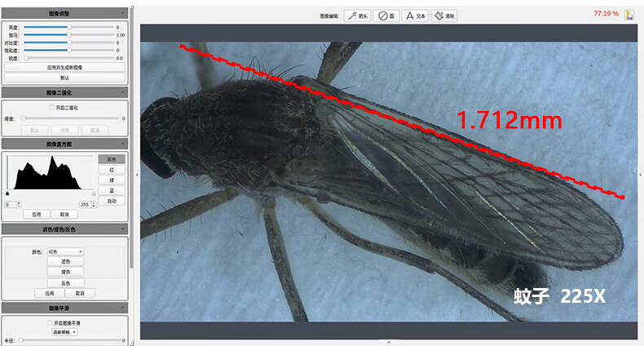Click the 自动 auto histogram button
Image resolution: width=644 pixels, height=346 pixels.
[112, 201]
